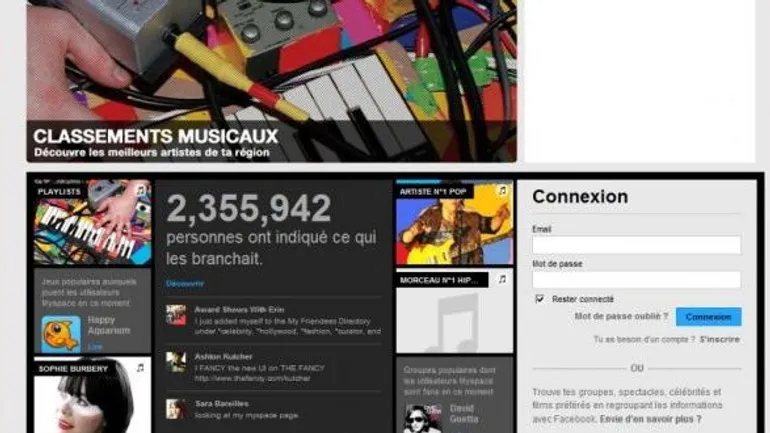Open the Classements Musicaux banner
The width and height of the screenshot is (770, 433).
coord(272,81)
